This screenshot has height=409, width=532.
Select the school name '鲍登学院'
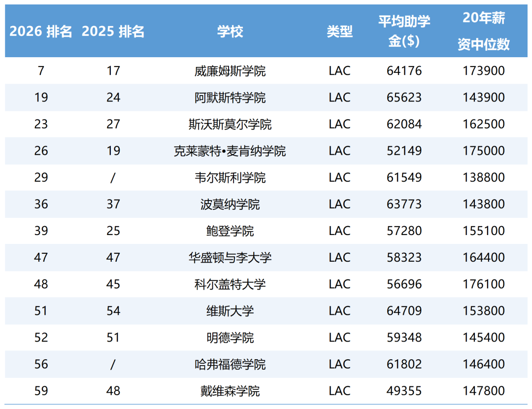[230, 231]
